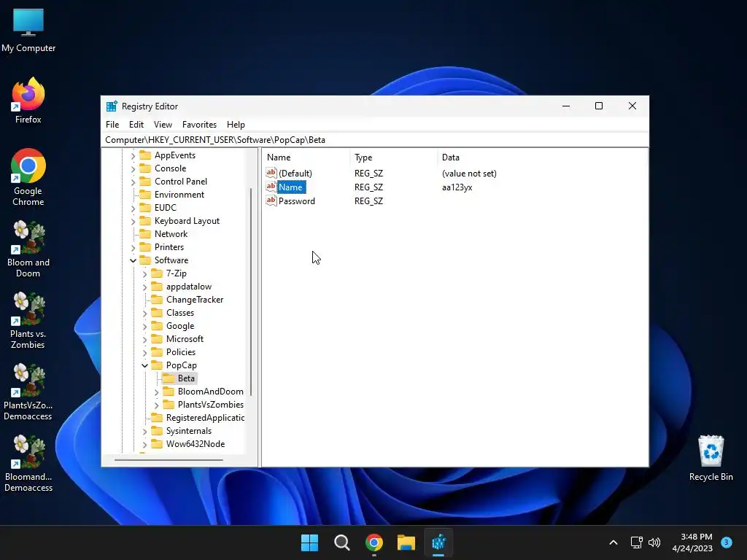This screenshot has width=747, height=560.
Task: Click the Name string value icon
Action: point(271,187)
